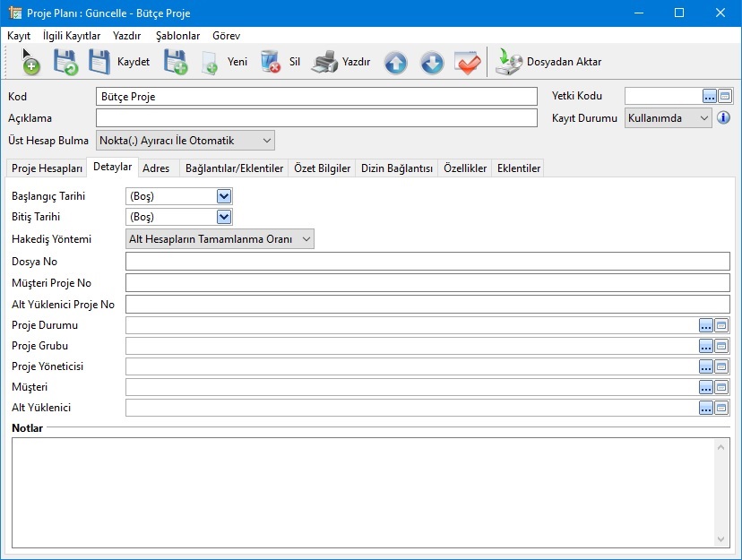Click the info icon beside Kayıt Durumu
The image size is (742, 560).
724,117
